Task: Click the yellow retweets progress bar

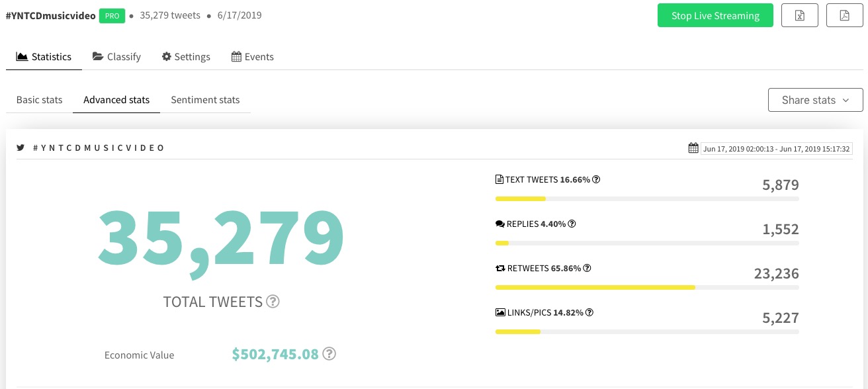Action: click(594, 287)
